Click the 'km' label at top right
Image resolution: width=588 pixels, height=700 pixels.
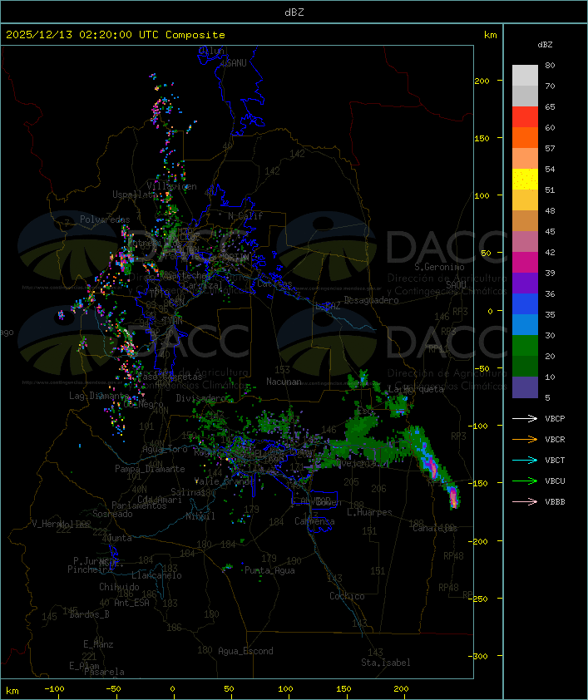490,35
